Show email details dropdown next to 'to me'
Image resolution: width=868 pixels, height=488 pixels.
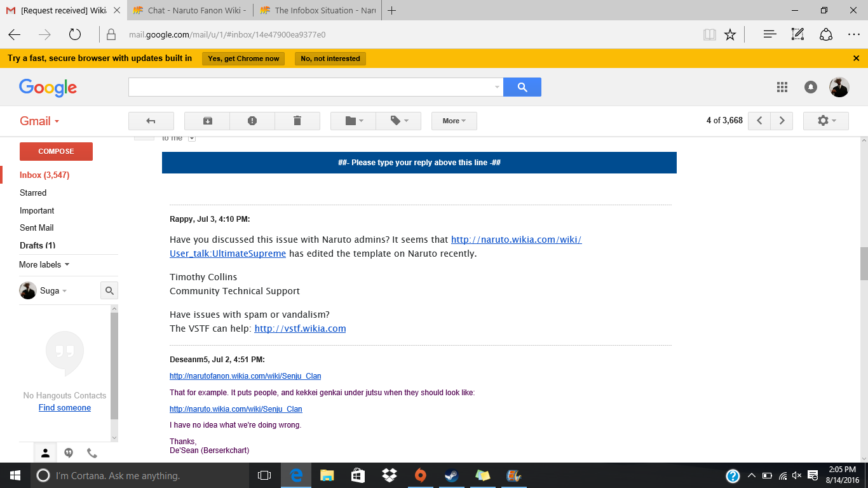[192, 139]
